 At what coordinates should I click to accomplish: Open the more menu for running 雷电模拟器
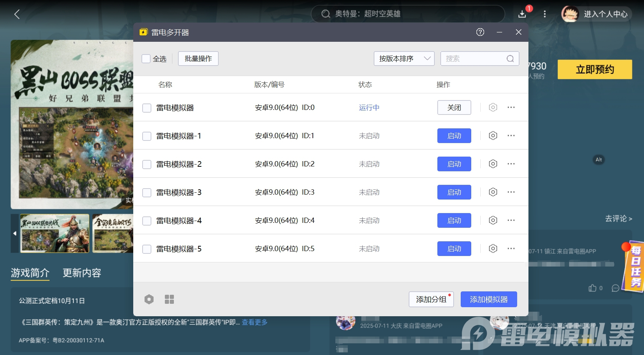click(511, 107)
